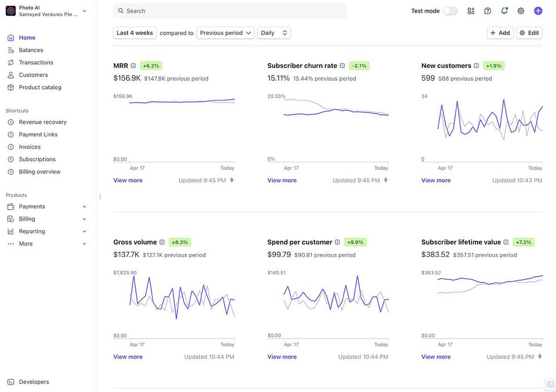Click the Gross volume info icon
Image resolution: width=556 pixels, height=392 pixels.
coord(162,242)
